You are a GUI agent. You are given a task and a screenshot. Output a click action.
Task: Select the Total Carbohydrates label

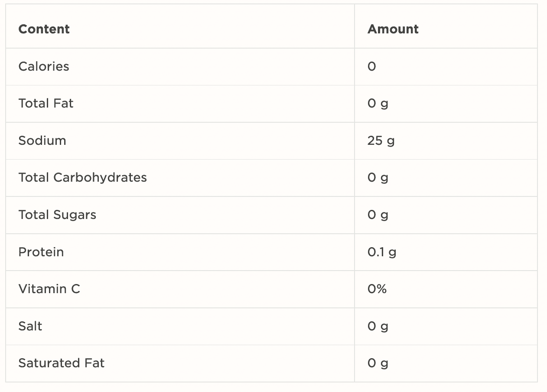pos(83,178)
